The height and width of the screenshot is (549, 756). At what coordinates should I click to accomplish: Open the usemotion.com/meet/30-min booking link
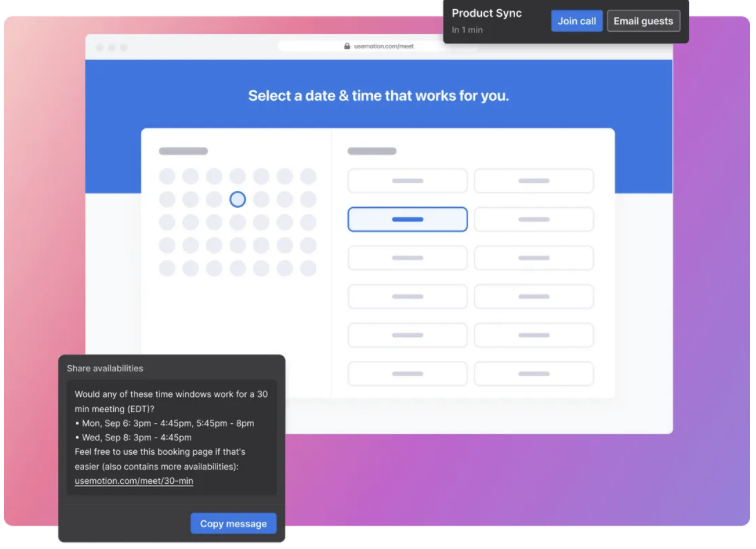tap(134, 481)
